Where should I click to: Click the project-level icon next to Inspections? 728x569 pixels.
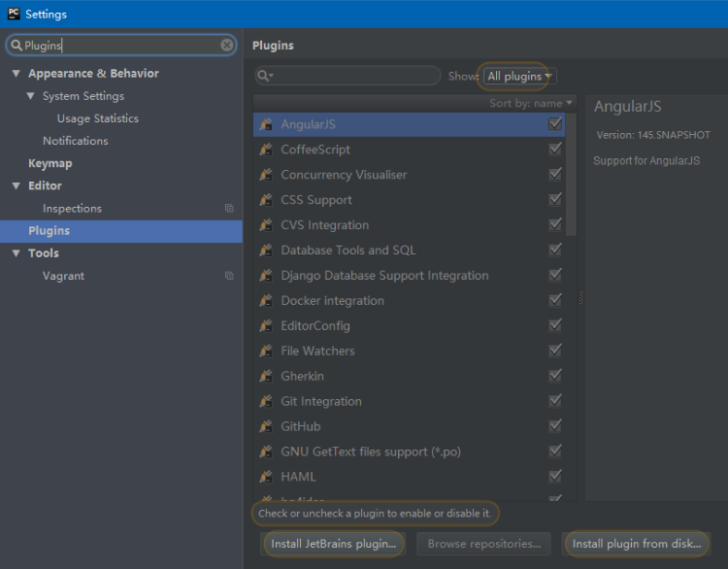(x=229, y=208)
